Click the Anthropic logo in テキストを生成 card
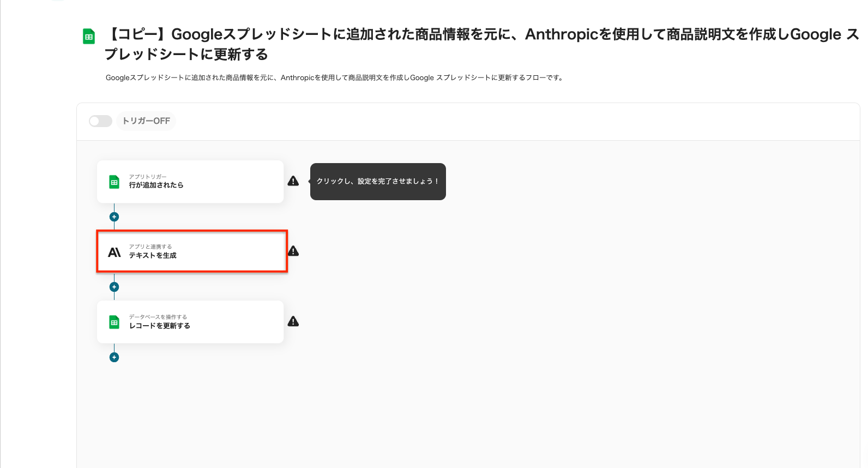The width and height of the screenshot is (868, 468). (x=114, y=252)
